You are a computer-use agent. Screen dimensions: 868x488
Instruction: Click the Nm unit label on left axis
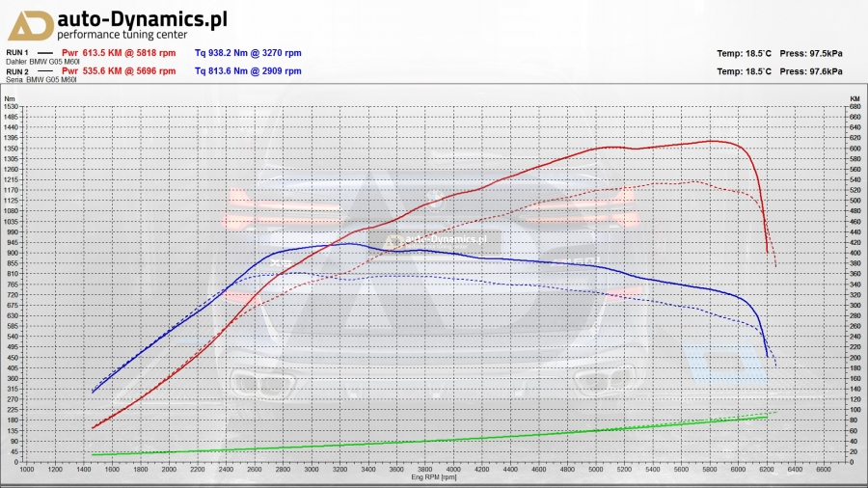(x=10, y=98)
